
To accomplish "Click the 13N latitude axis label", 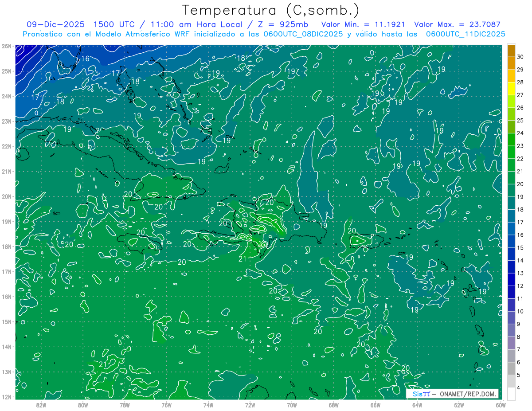I will click(x=7, y=372).
